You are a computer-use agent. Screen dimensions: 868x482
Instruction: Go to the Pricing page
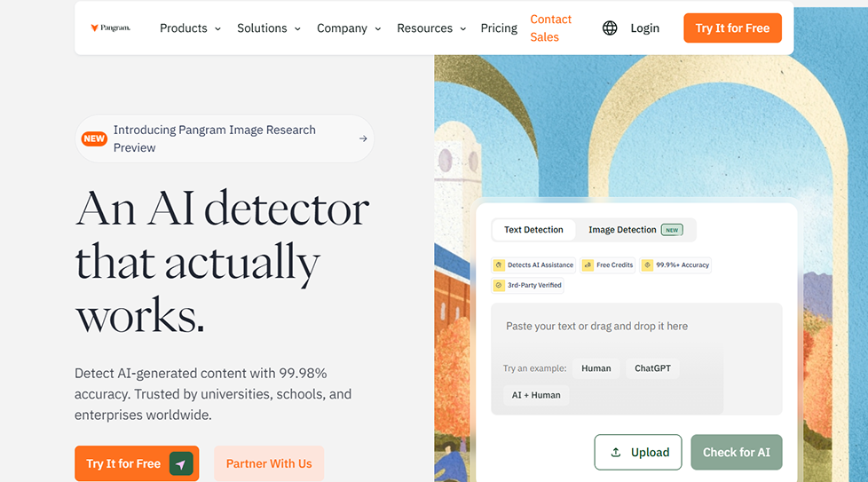(x=499, y=28)
